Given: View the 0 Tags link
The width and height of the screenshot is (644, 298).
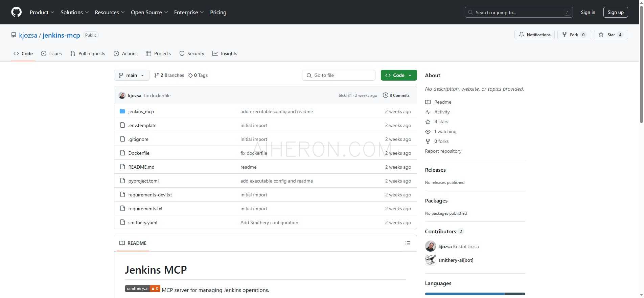Looking at the screenshot, I should click(x=198, y=75).
